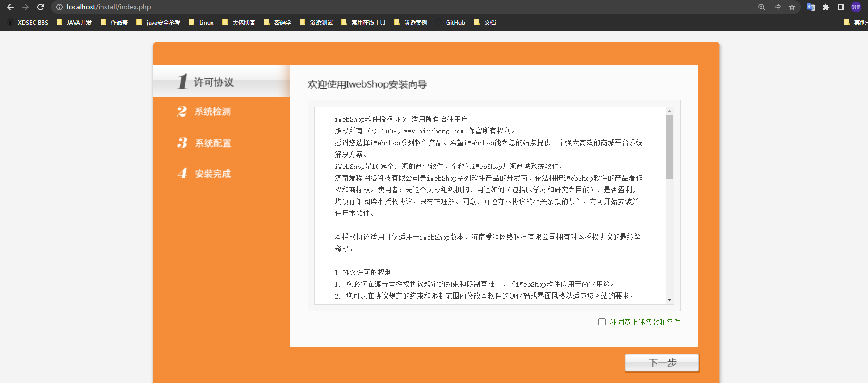Open the JAVA开发 bookmark folder
Image resolution: width=868 pixels, height=383 pixels.
click(74, 22)
